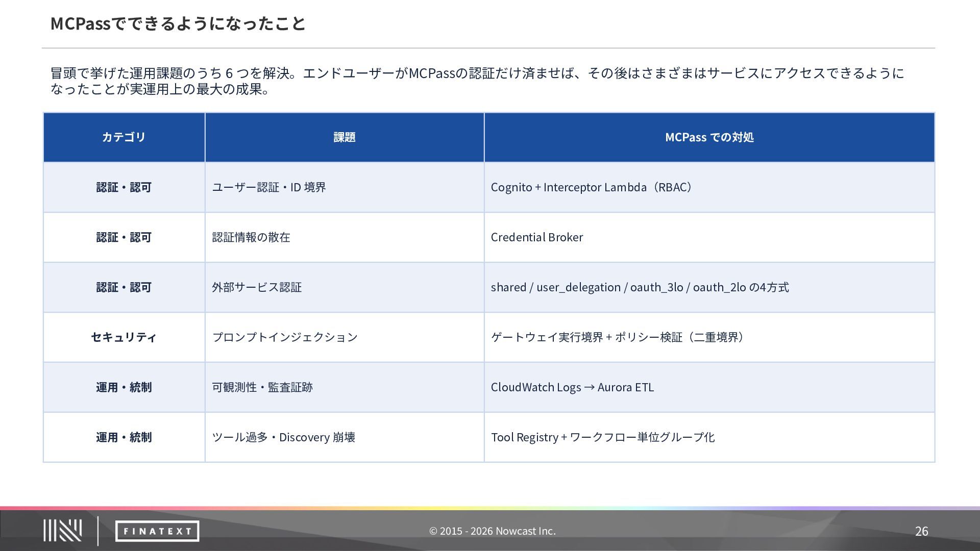Click the 可観測性・監査証跡 issue cell

pos(262,387)
